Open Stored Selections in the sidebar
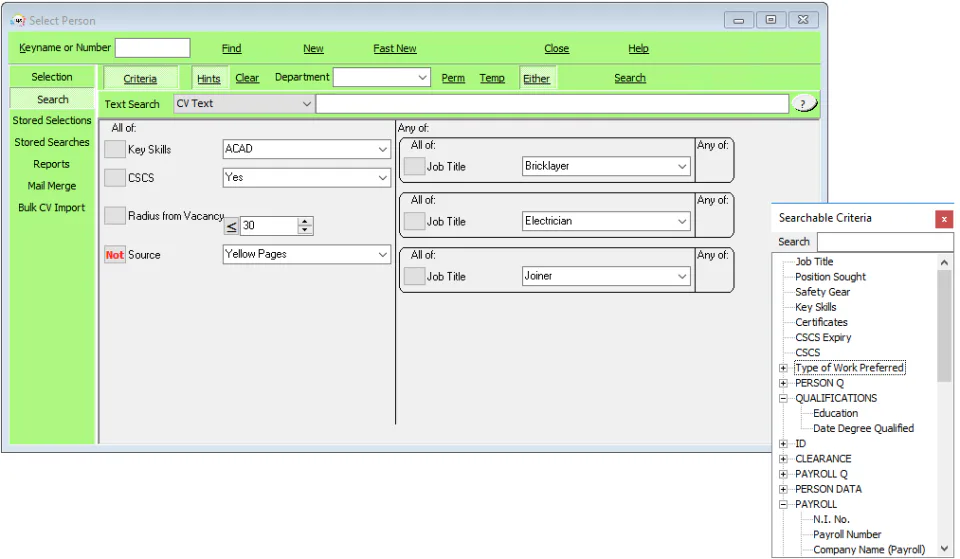This screenshot has height=559, width=960. point(52,121)
